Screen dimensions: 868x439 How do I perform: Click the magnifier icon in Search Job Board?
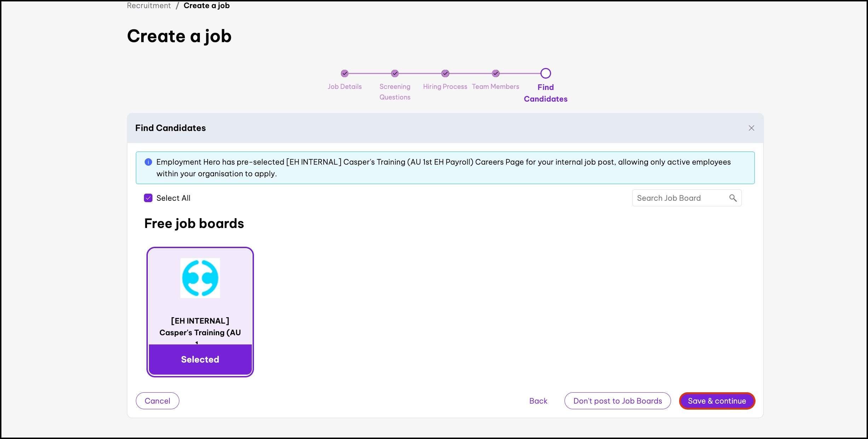pos(733,198)
